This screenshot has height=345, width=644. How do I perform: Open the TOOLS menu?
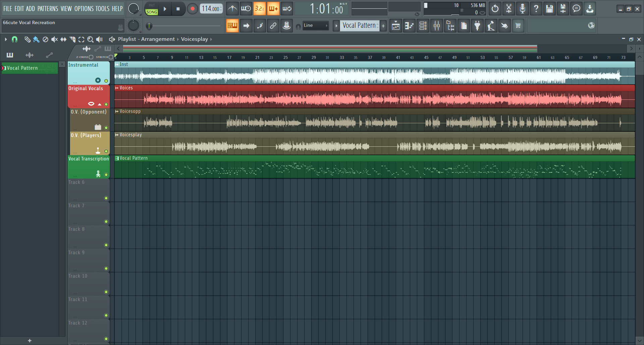[103, 9]
